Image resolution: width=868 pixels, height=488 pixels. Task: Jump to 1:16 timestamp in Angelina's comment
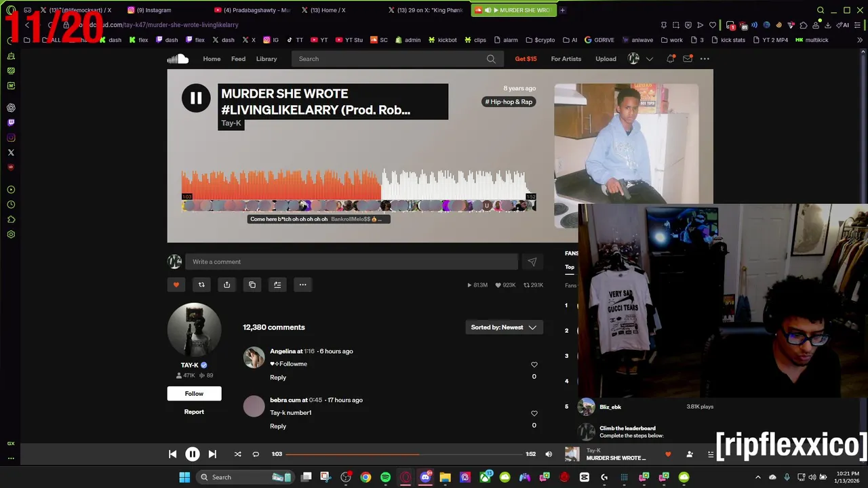coord(309,351)
